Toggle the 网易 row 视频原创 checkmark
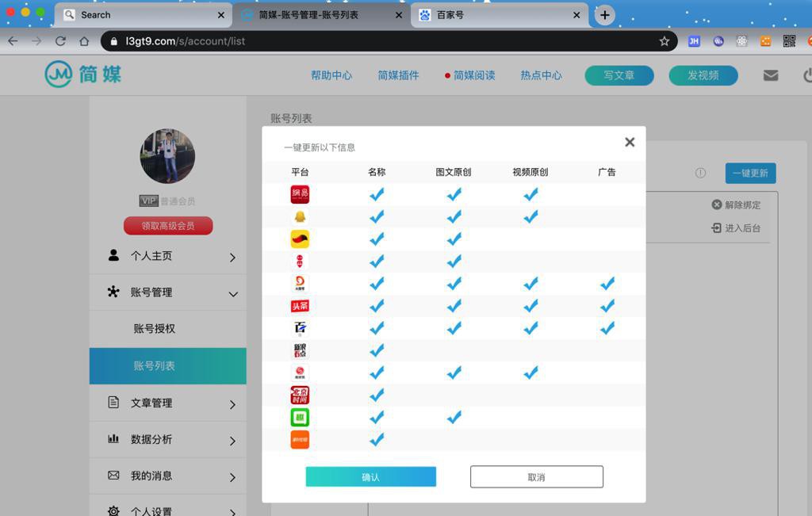Viewport: 812px width, 516px height. [x=530, y=195]
